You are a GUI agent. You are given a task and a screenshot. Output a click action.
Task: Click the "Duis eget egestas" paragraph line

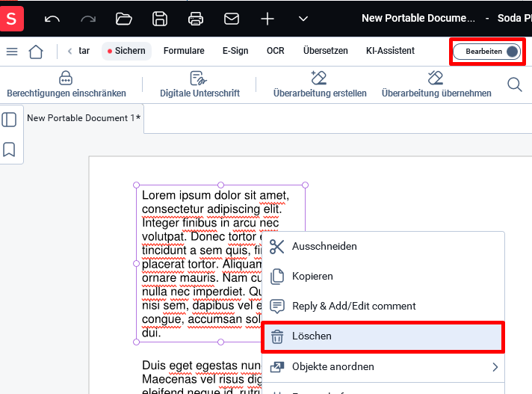coord(202,366)
